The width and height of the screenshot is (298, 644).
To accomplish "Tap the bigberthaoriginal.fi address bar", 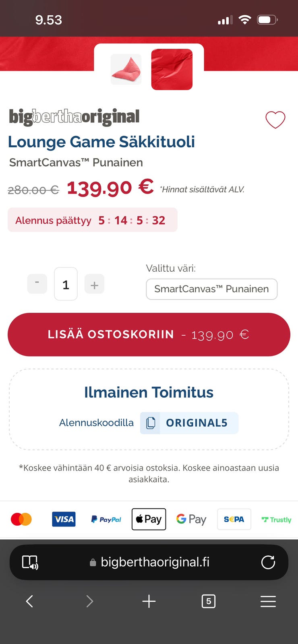I will point(155,562).
